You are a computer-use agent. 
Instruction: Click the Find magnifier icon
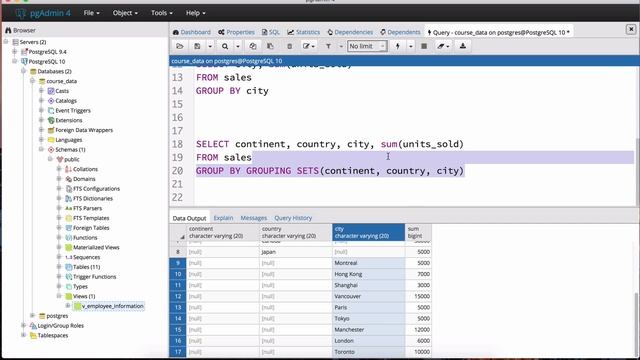click(x=225, y=46)
